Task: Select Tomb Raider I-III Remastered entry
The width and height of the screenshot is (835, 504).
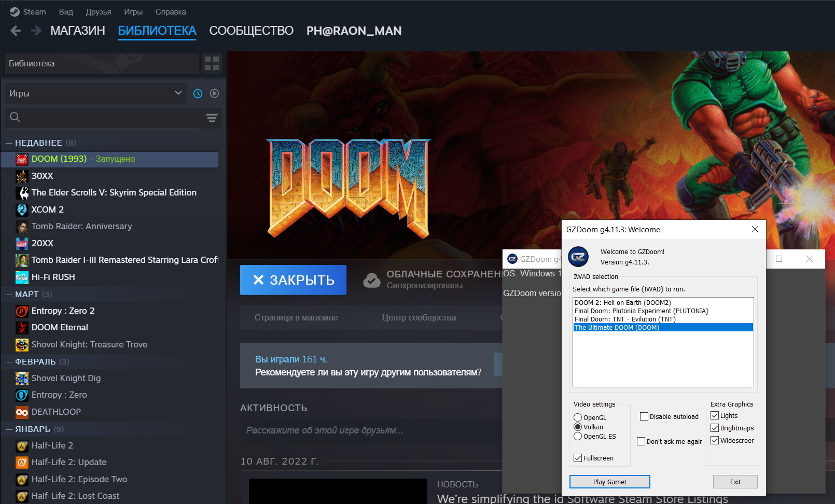Action: point(110,260)
